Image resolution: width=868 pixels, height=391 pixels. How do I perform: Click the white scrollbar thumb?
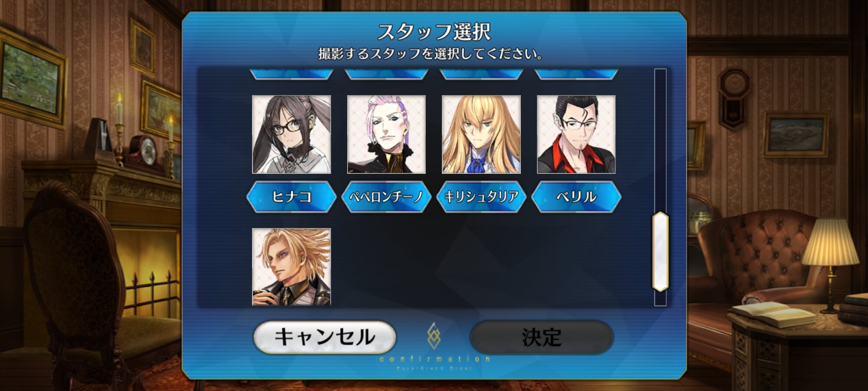click(660, 252)
